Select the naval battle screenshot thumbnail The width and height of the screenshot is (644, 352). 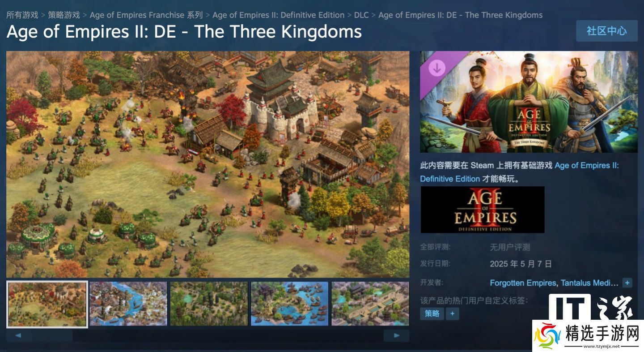click(x=289, y=304)
